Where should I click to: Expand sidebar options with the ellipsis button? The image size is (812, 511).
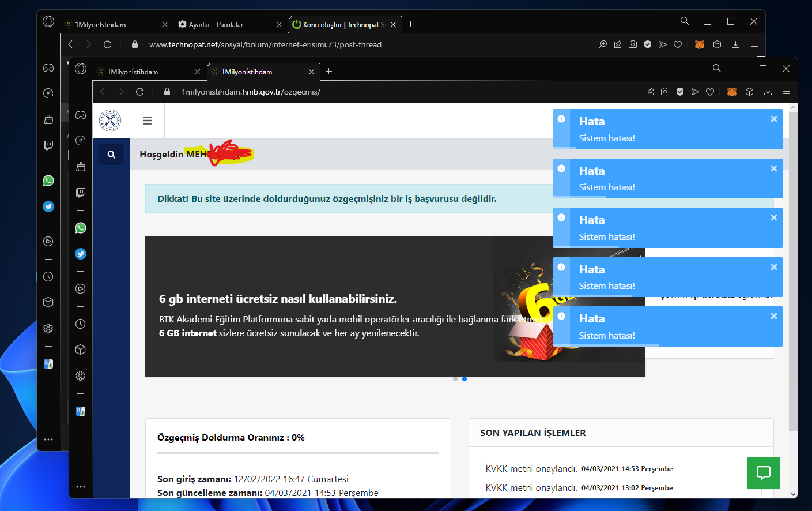click(81, 486)
